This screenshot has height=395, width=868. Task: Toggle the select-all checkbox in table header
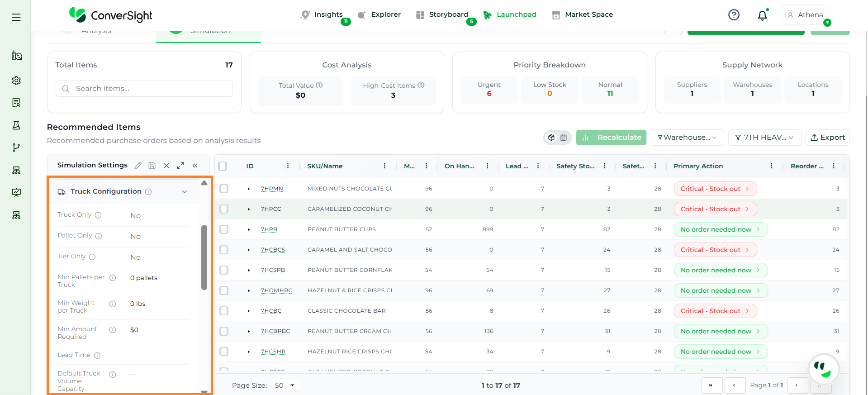[223, 166]
